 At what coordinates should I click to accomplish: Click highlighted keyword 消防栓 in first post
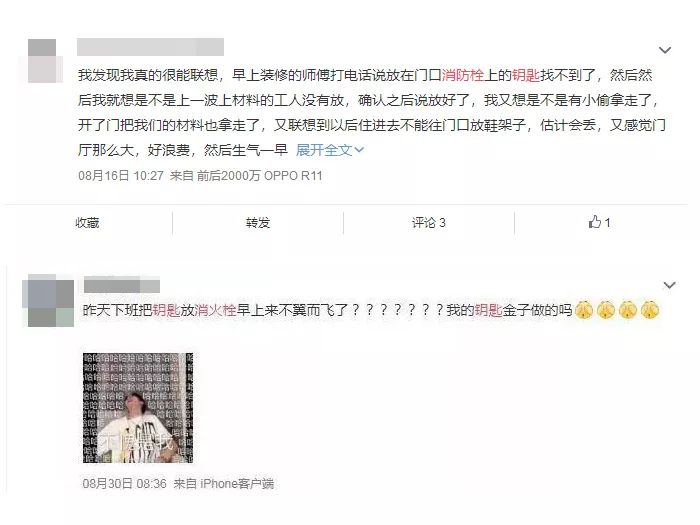pyautogui.click(x=463, y=75)
